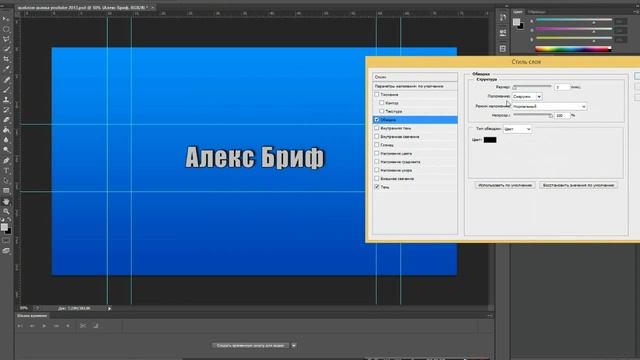640x360 pixels.
Task: Open the Положение (Position) dropdown
Action: [527, 96]
